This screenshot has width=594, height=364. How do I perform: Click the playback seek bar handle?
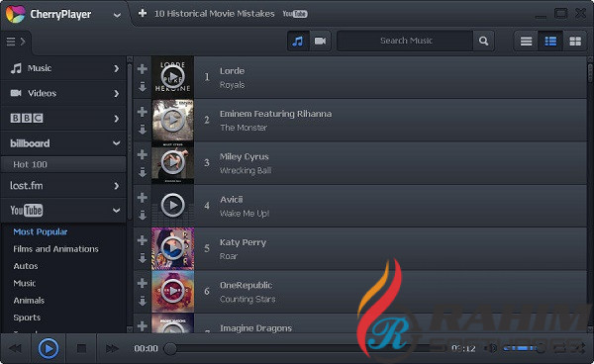point(170,349)
